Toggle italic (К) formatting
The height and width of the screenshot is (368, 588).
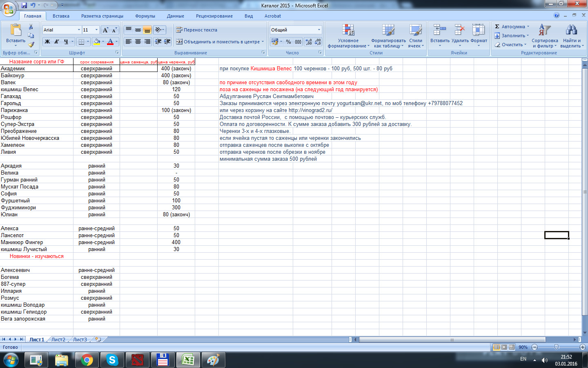point(56,42)
